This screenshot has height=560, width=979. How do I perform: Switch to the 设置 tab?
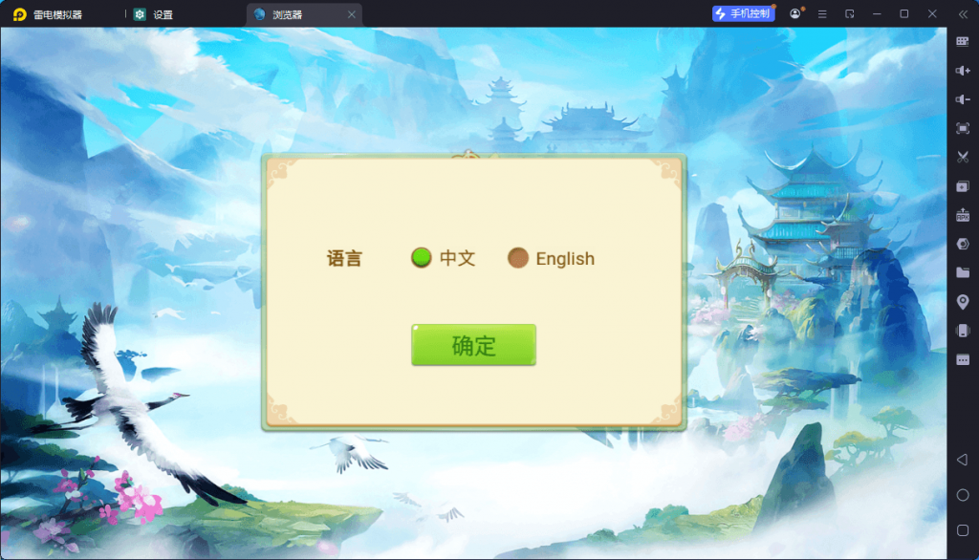pyautogui.click(x=155, y=14)
